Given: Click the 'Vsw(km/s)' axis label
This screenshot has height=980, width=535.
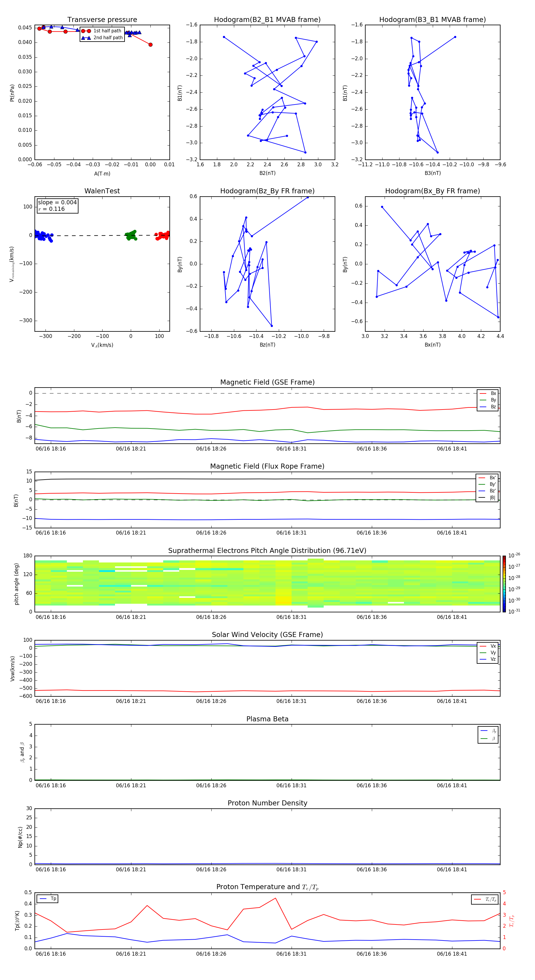Looking at the screenshot, I should (12, 668).
